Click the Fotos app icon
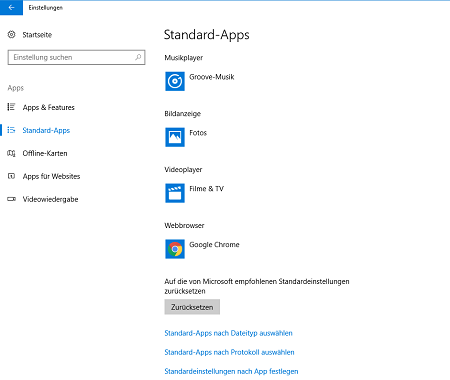The image size is (450, 380). (x=175, y=137)
